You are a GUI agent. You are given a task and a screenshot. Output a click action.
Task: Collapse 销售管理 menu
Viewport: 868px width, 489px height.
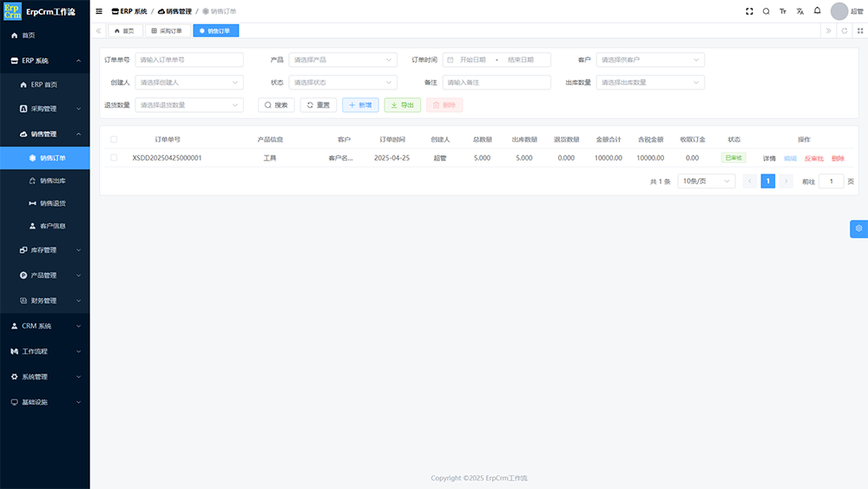pos(45,134)
